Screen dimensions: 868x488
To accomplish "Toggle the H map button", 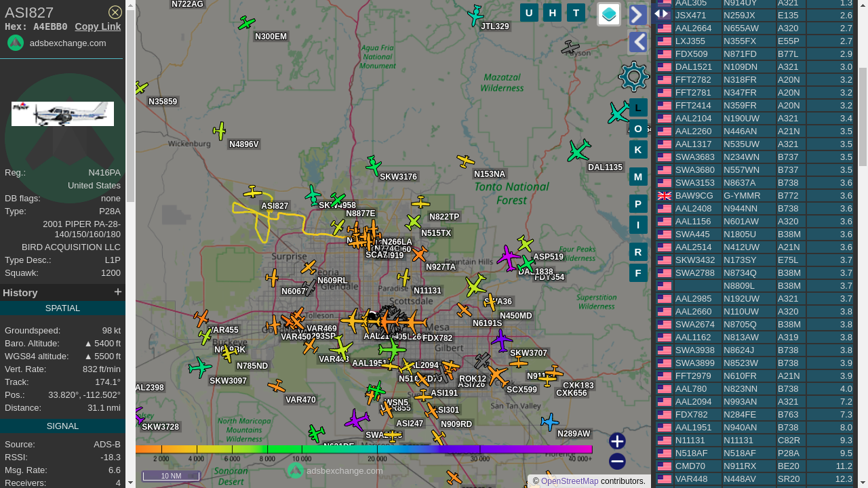I will pos(552,12).
